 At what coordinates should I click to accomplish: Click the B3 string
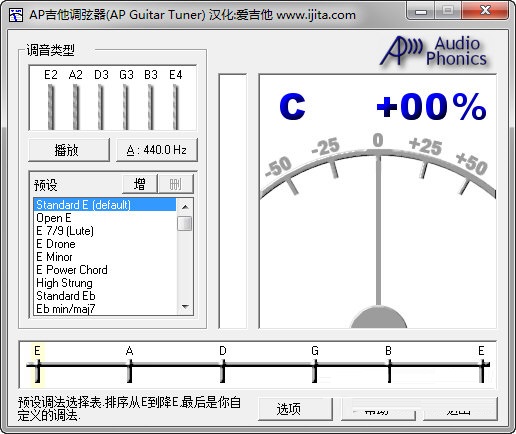(151, 107)
